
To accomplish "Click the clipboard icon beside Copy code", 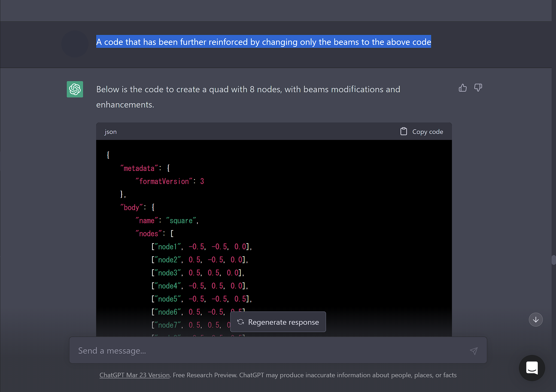I will [403, 131].
